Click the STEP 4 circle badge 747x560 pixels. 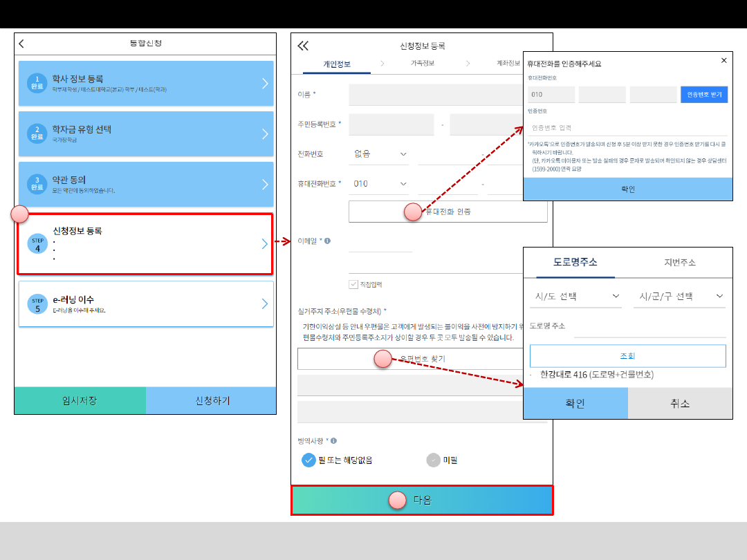point(37,244)
